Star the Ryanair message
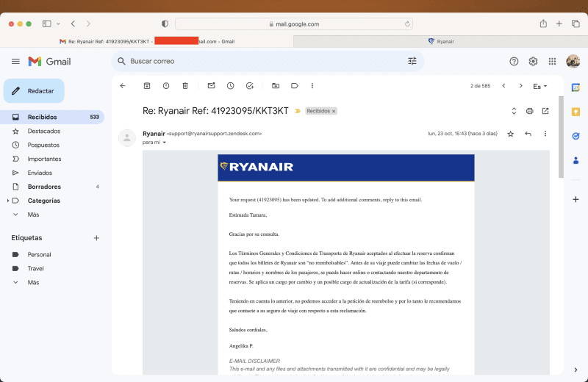The image size is (588, 382). click(510, 134)
